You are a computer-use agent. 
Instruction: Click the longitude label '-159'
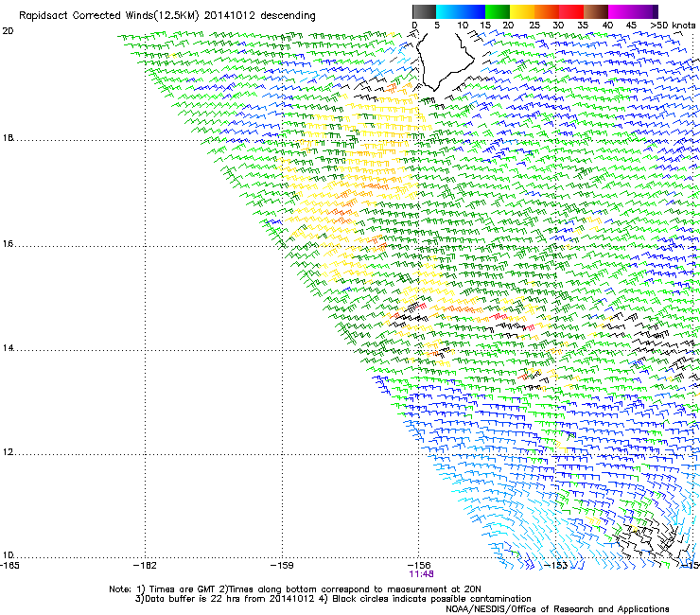(282, 566)
